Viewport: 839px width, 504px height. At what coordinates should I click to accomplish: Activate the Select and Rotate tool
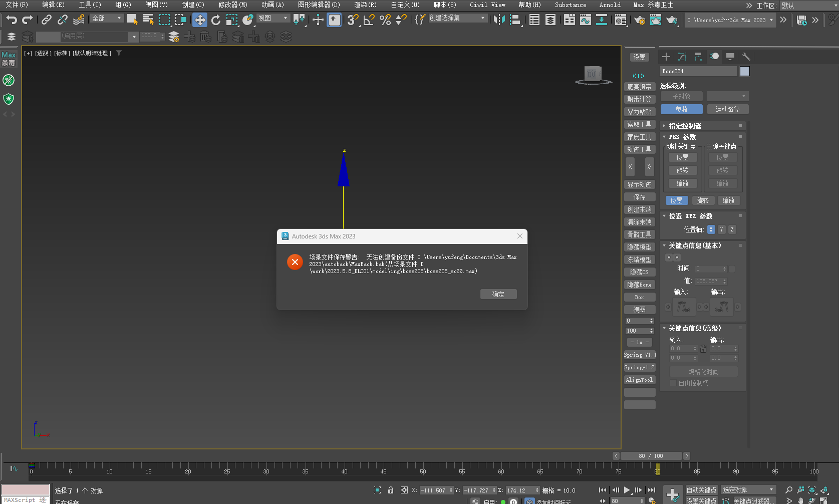coord(216,20)
